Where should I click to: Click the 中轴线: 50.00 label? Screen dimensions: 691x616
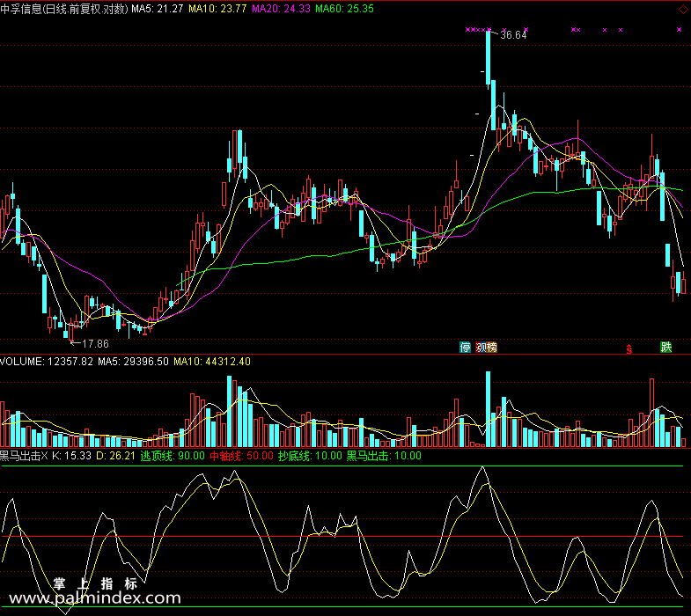[x=241, y=456]
